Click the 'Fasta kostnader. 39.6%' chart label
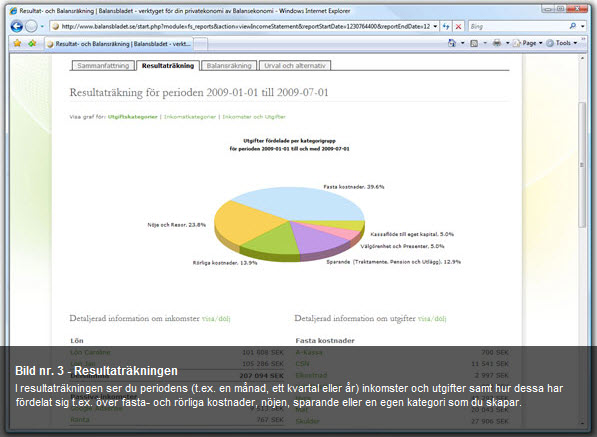Viewport: 597px width, 437px height. click(x=354, y=187)
